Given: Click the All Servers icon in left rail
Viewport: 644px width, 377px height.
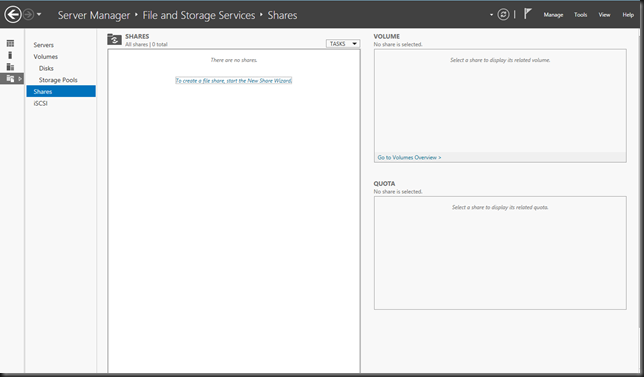Looking at the screenshot, I should [x=10, y=67].
